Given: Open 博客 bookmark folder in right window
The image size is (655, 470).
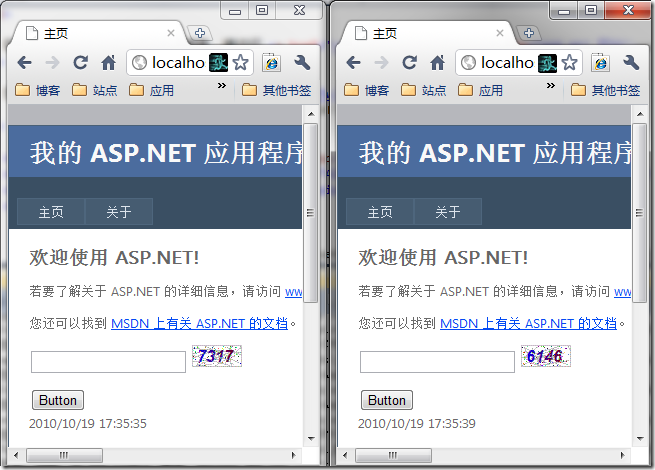Looking at the screenshot, I should click(x=367, y=90).
